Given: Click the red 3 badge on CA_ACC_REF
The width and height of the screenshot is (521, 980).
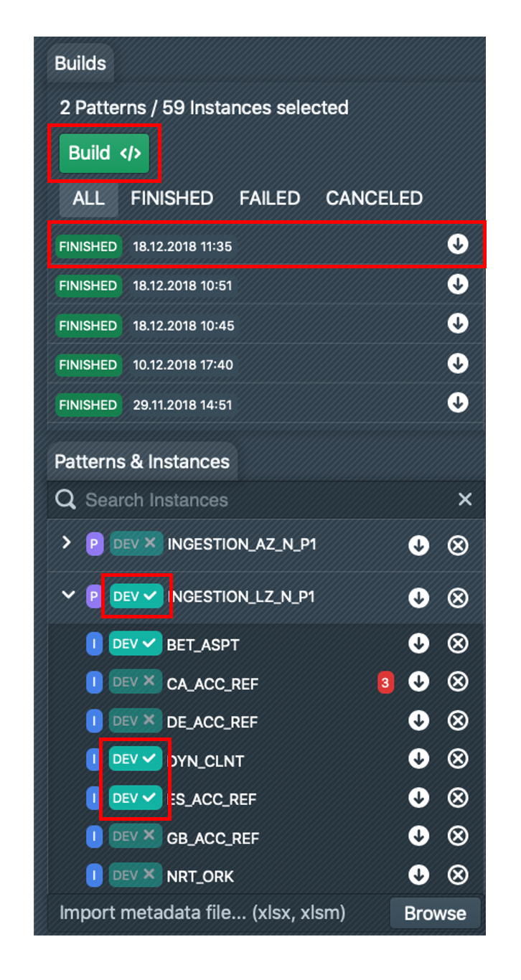Looking at the screenshot, I should [385, 682].
